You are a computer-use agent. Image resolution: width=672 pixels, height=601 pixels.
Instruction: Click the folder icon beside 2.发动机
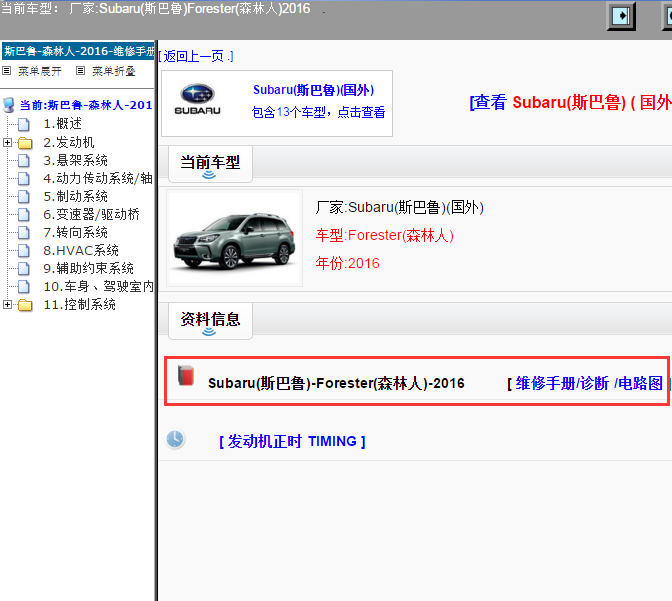[x=25, y=143]
